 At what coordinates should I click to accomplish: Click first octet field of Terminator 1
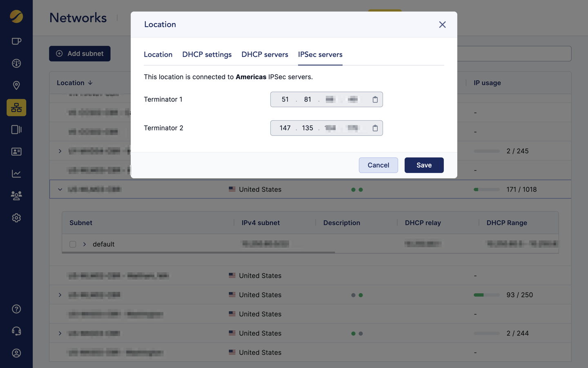[285, 99]
